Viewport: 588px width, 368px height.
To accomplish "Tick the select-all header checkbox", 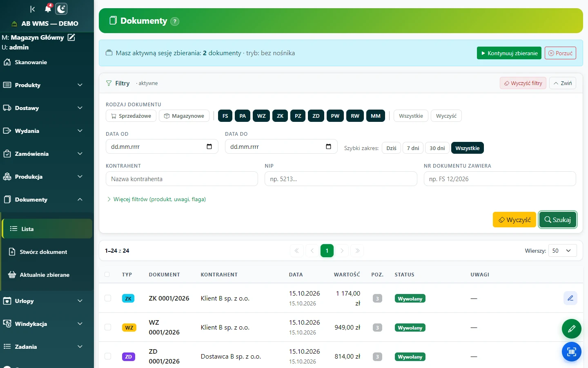I will (107, 274).
